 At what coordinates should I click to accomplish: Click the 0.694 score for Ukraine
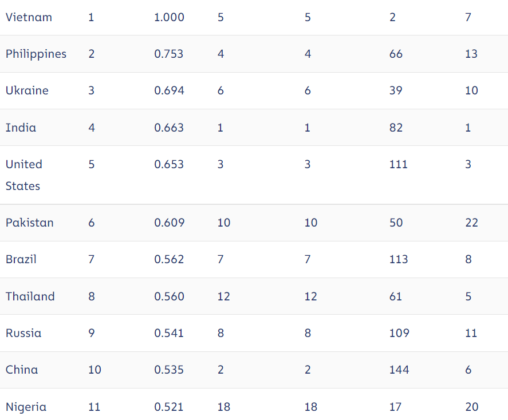point(169,90)
